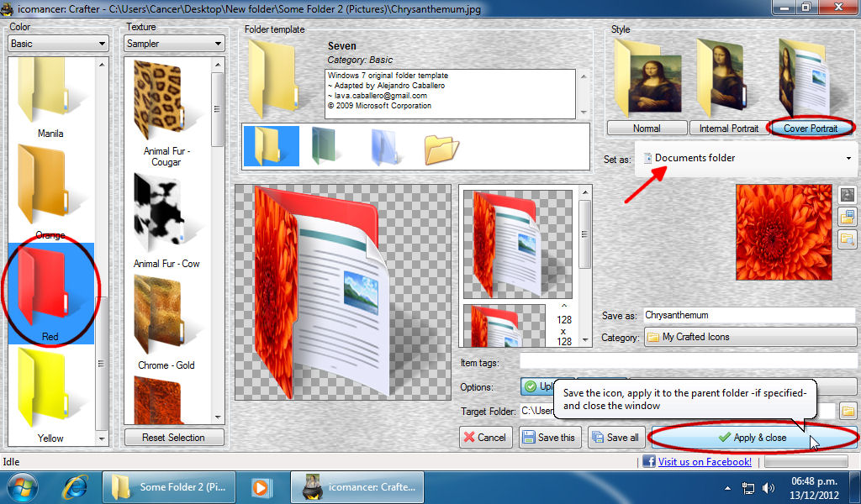Select the highlighted Seven folder template icon
The image size is (861, 504).
coord(272,146)
